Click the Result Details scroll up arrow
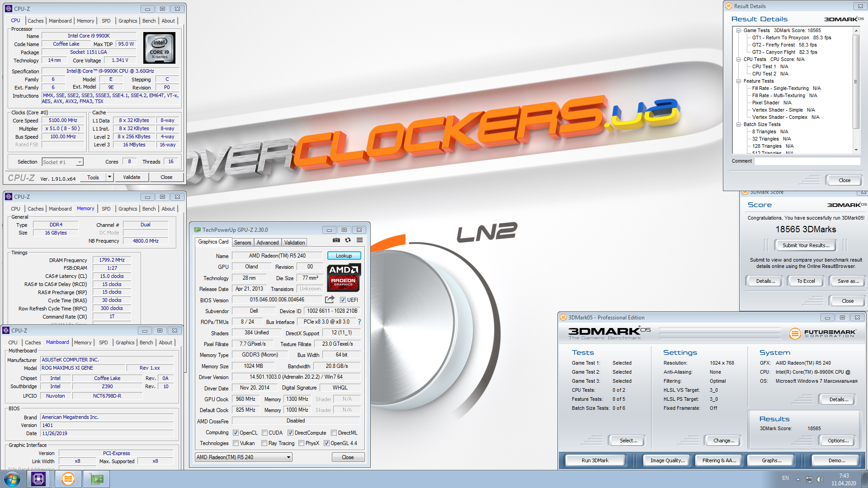Image resolution: width=868 pixels, height=488 pixels. 856,30
